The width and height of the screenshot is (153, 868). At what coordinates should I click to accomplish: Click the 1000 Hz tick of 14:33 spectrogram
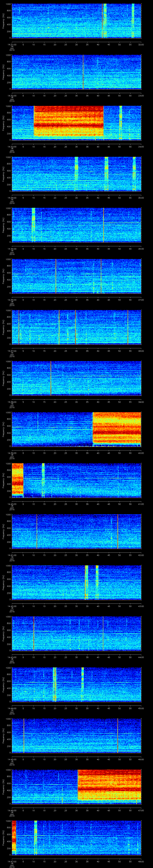tap(8, 107)
